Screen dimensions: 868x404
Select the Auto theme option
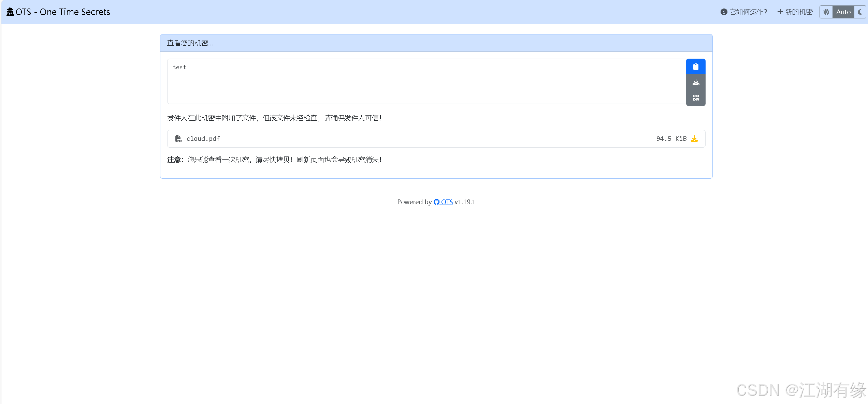(x=843, y=12)
